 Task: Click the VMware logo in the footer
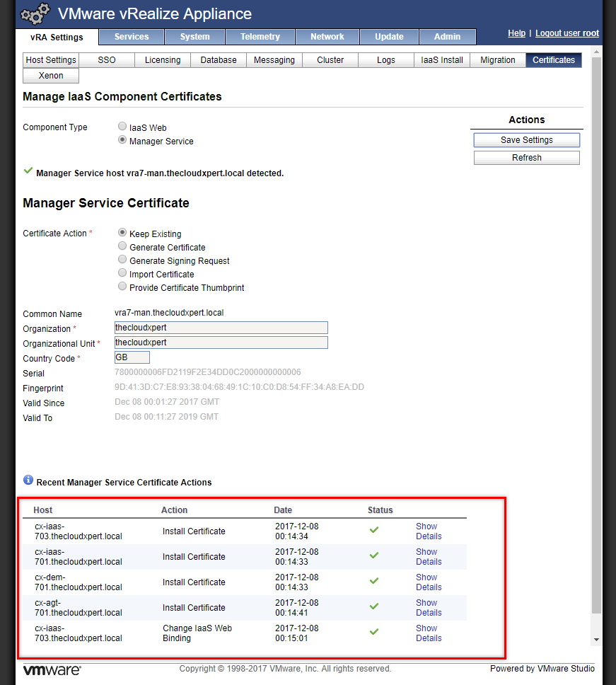[52, 669]
